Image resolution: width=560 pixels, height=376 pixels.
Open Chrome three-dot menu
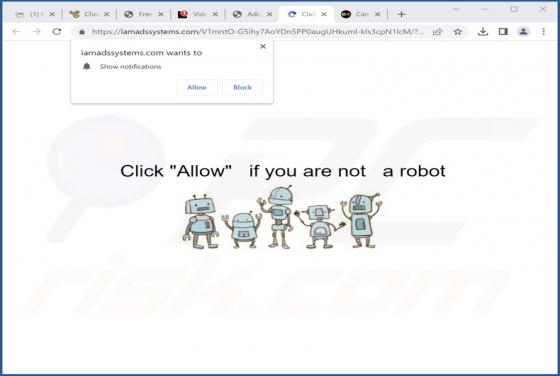544,32
